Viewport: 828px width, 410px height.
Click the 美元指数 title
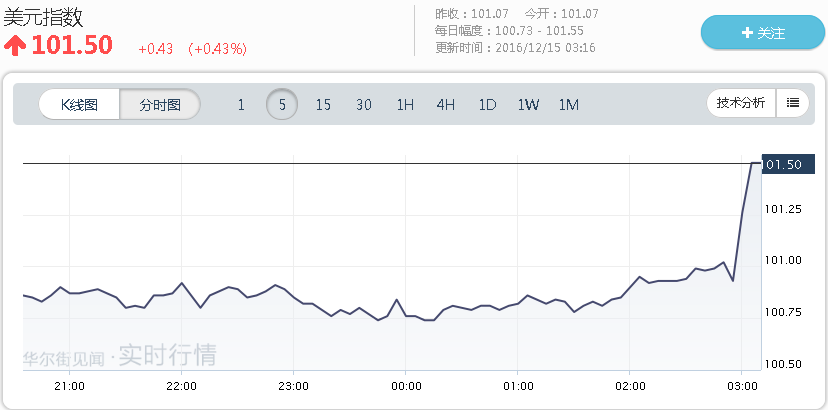coord(43,17)
